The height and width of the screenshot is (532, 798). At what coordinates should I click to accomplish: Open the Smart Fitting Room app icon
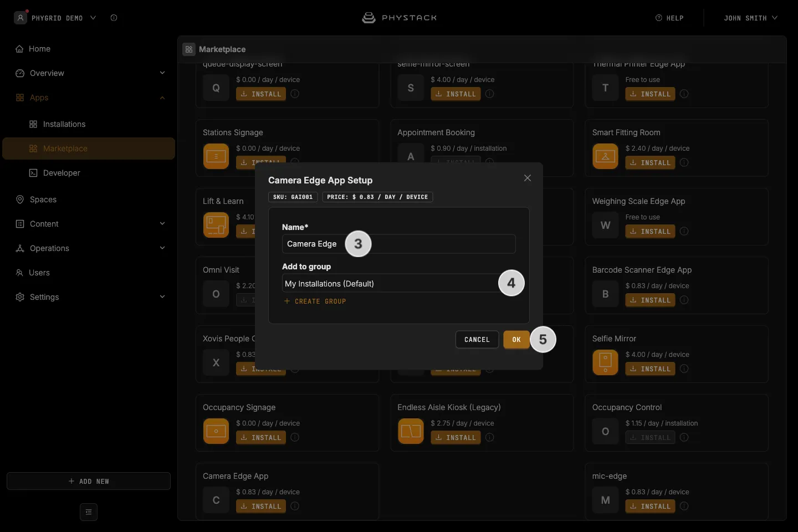point(605,156)
